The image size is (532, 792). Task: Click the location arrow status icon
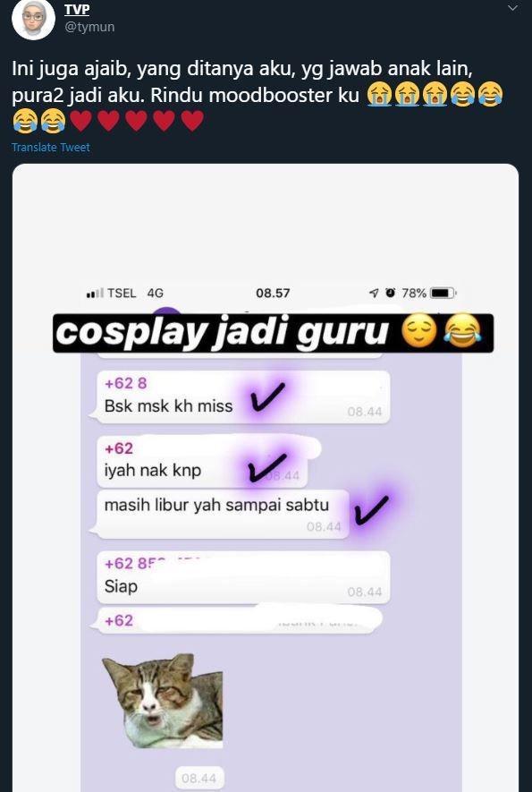(374, 293)
